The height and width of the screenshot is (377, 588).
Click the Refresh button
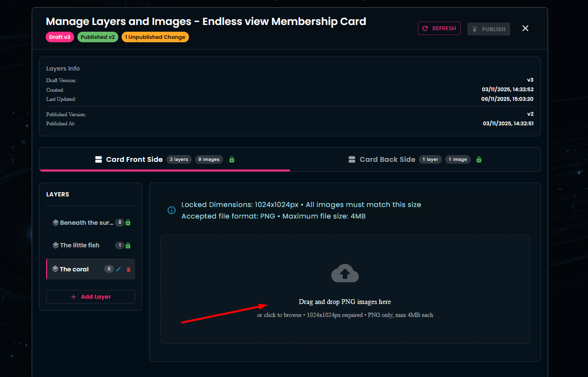click(439, 28)
